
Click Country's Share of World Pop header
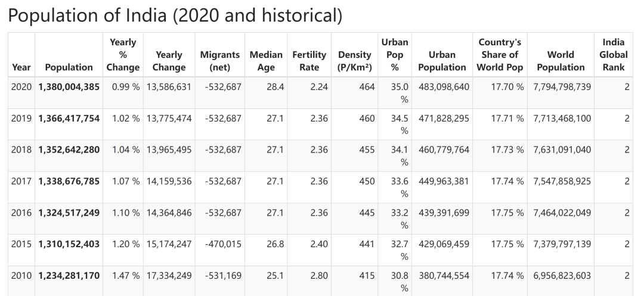(500, 55)
